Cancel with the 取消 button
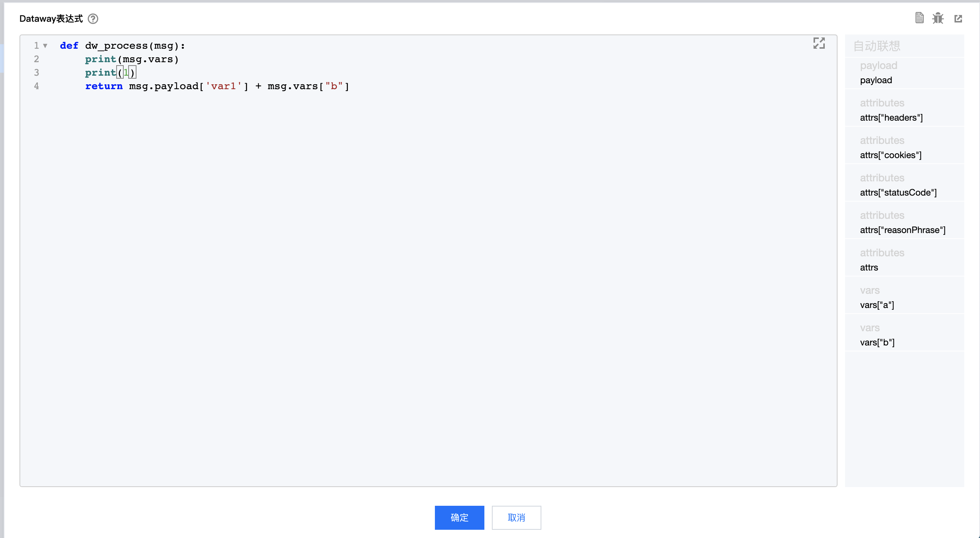 [x=516, y=517]
